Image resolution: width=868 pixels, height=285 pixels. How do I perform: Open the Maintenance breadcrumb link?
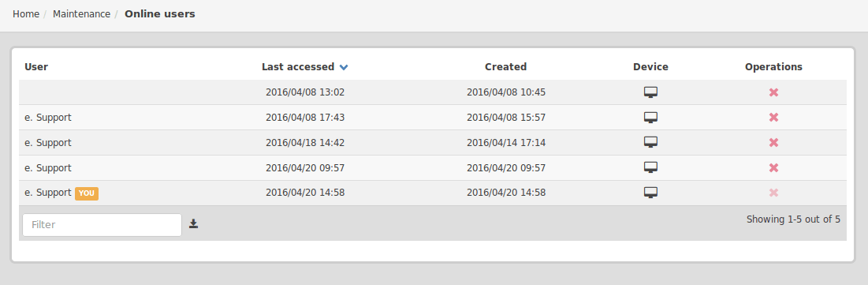pos(81,14)
